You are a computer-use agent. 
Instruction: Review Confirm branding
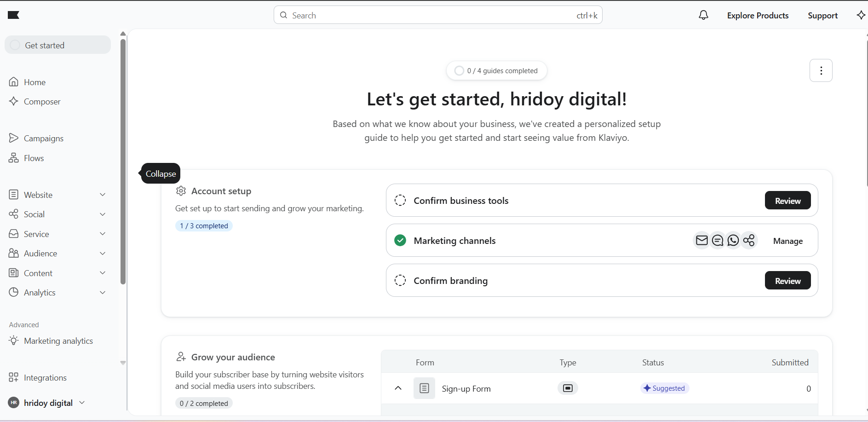[x=788, y=280]
